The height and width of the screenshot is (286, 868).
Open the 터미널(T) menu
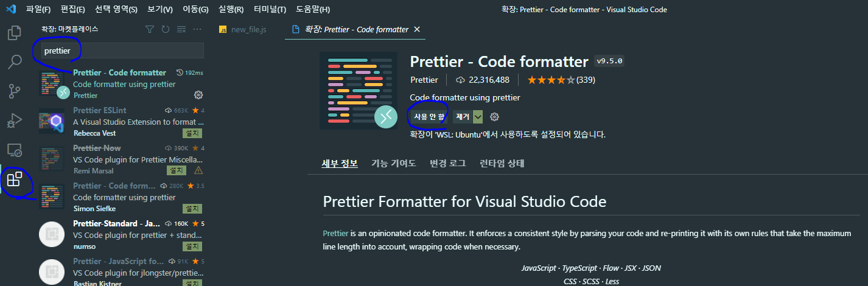coord(270,10)
